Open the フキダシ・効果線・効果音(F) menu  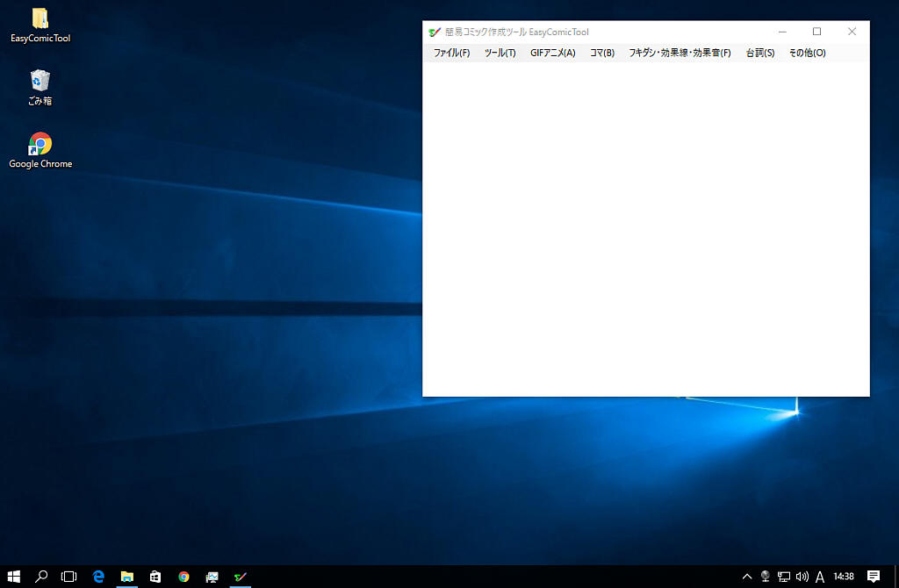(680, 53)
